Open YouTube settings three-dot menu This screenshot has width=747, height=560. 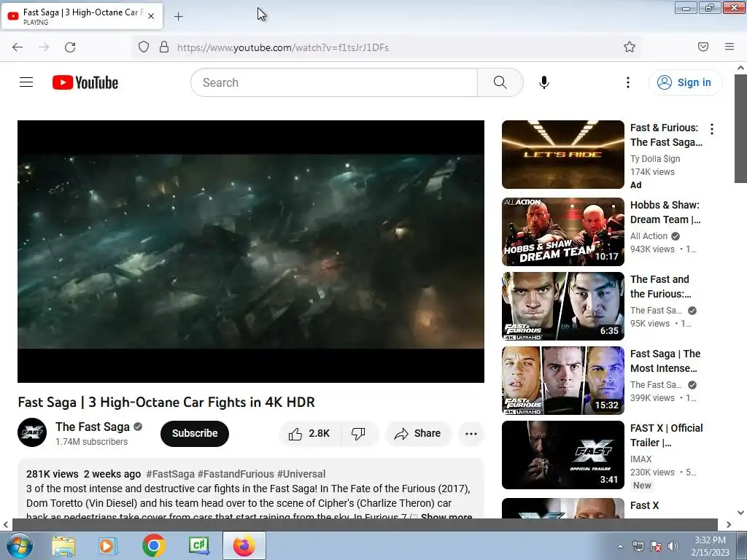pyautogui.click(x=628, y=82)
